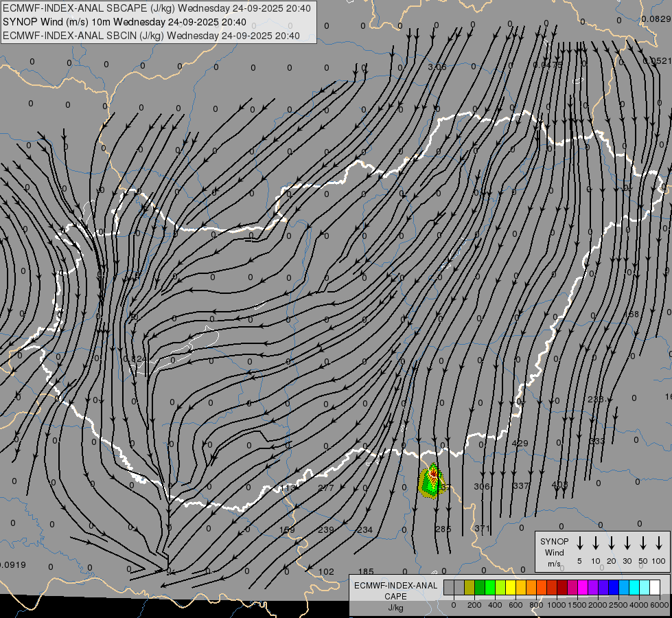This screenshot has width=672, height=618.
Task: Click the 285 value on the map
Action: coord(443,529)
